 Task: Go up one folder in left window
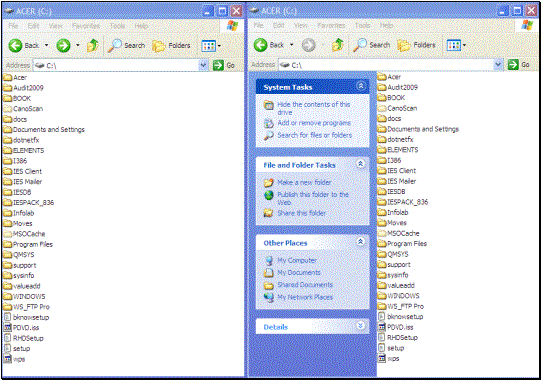point(92,45)
